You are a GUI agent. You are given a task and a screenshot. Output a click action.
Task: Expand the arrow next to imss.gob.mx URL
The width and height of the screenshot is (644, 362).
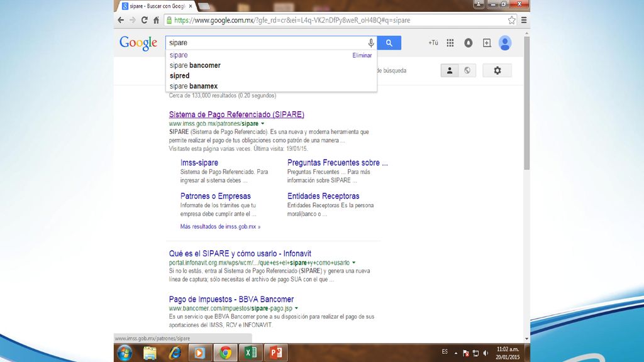coord(262,124)
